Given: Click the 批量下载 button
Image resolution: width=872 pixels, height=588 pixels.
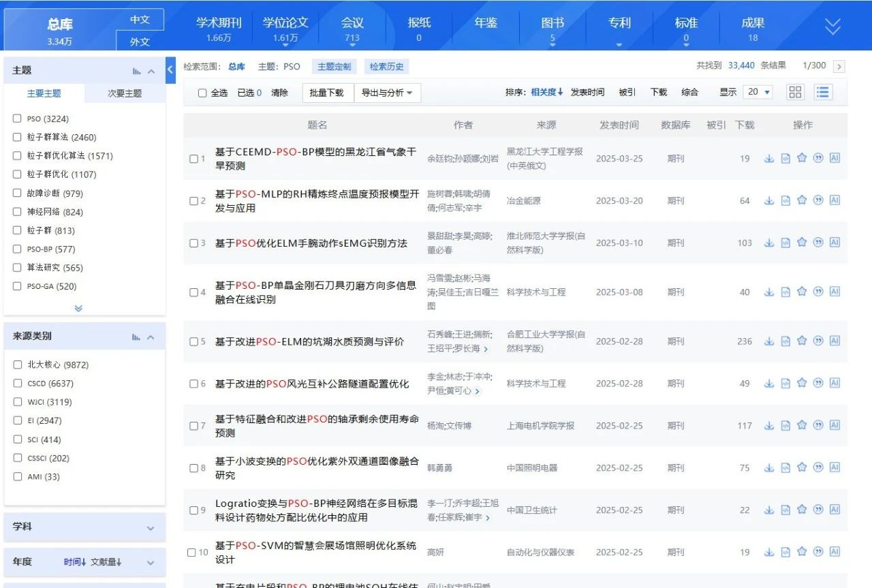Looking at the screenshot, I should pyautogui.click(x=327, y=93).
